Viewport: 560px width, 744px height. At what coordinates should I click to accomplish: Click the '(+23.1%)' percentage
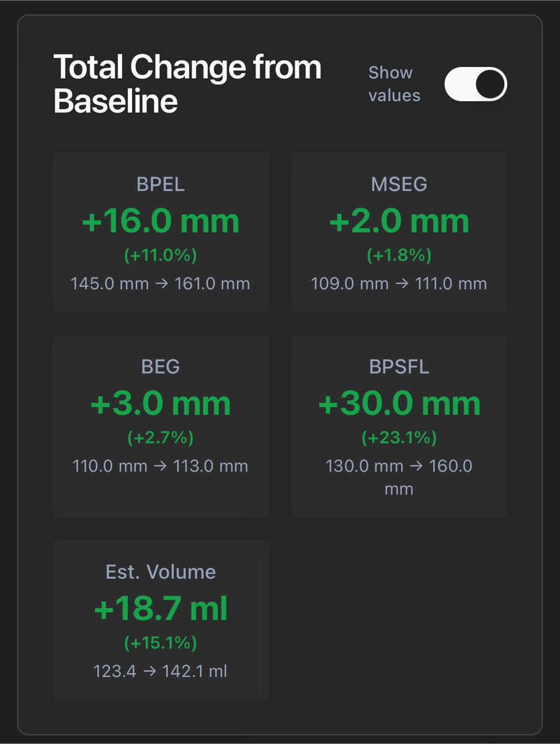pyautogui.click(x=399, y=437)
